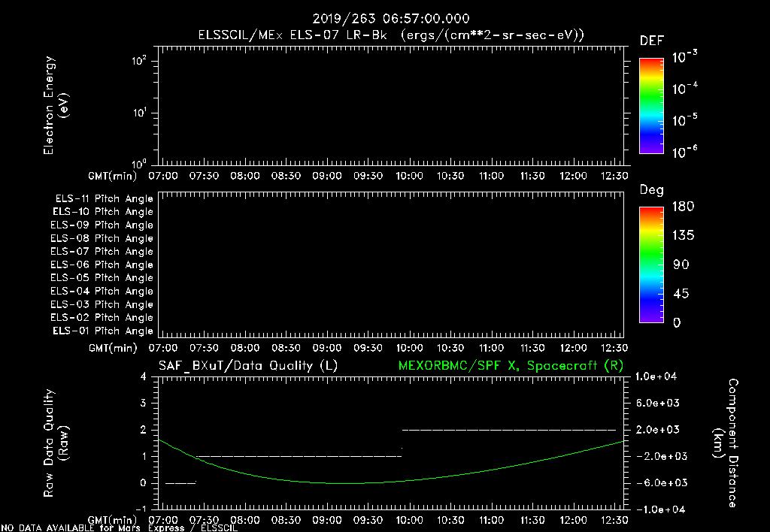
Task: Click 07:30 time label under electron energy panel
Action: (x=205, y=176)
